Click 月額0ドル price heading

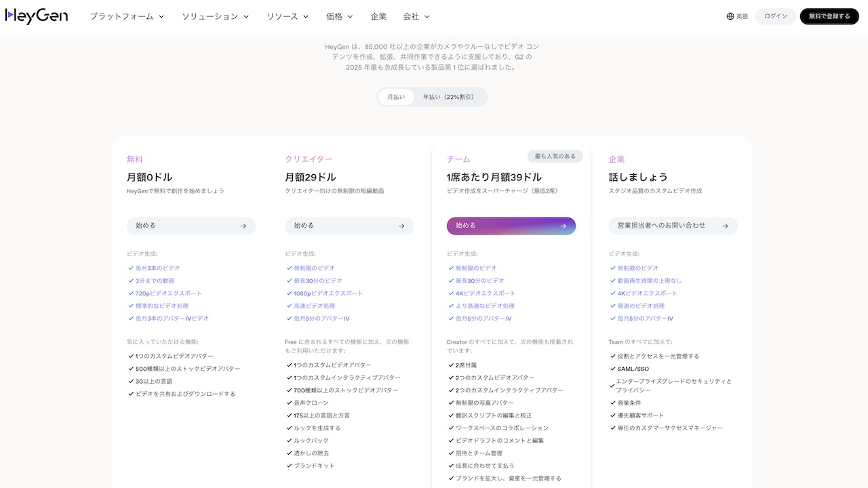[150, 177]
